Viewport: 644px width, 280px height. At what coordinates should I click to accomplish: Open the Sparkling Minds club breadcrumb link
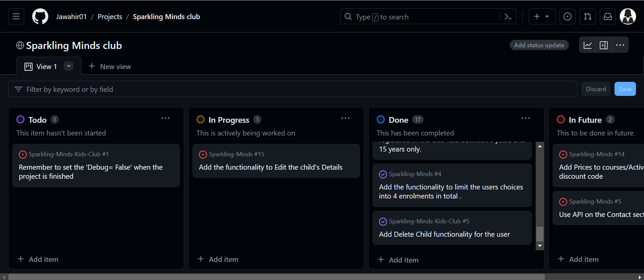(x=166, y=16)
